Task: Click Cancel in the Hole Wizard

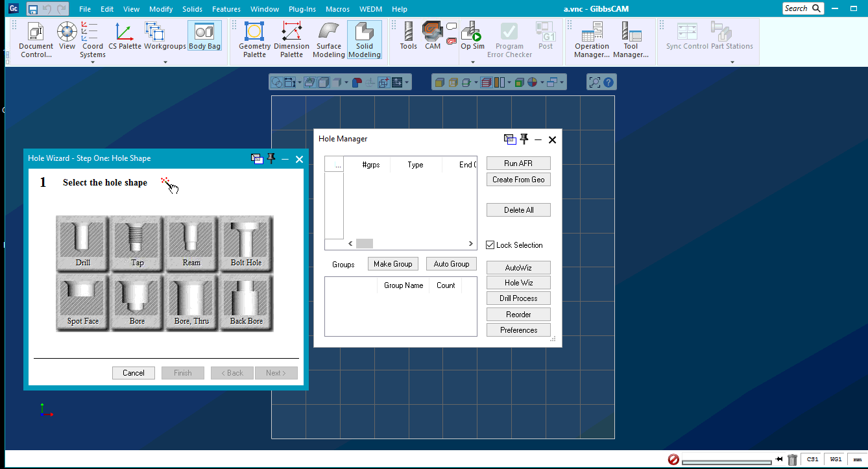Action: point(134,373)
